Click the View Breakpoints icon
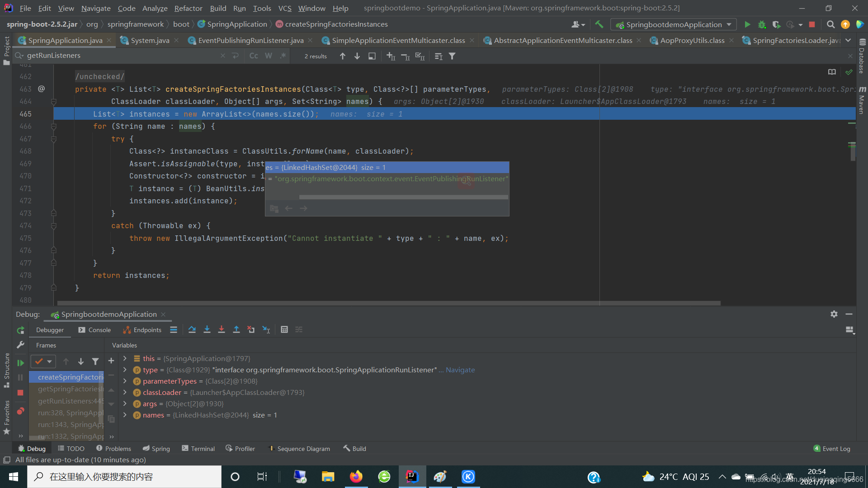The height and width of the screenshot is (488, 868). click(x=20, y=411)
